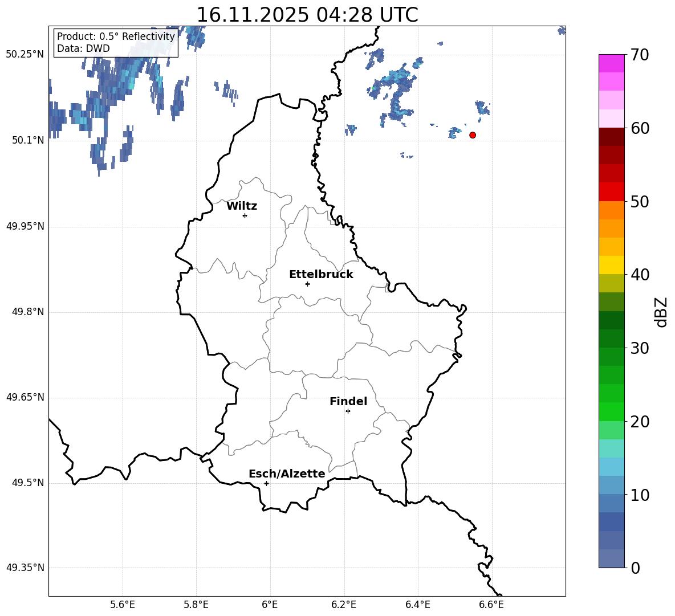Viewport: 675px width, 616px height.
Task: Click the Findel station cross marker
Action: [x=348, y=411]
